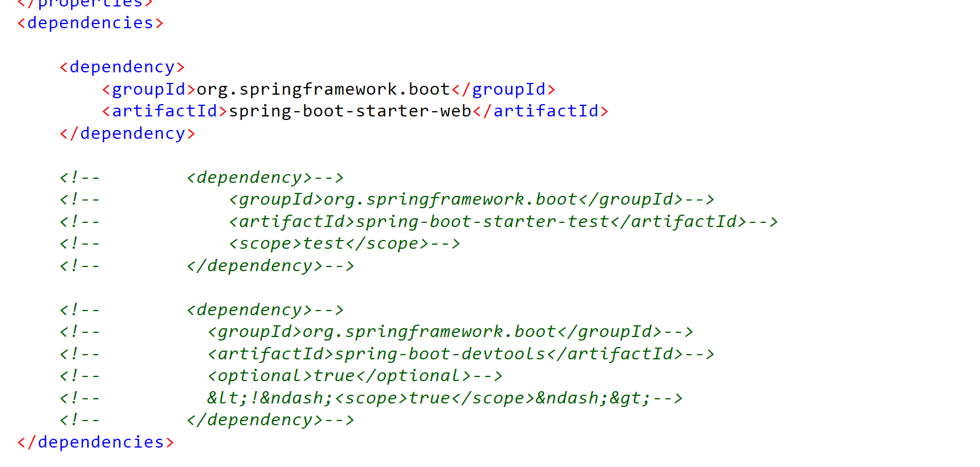
Task: Click org.springframework.boot in the uncommented groupId
Action: tap(323, 89)
